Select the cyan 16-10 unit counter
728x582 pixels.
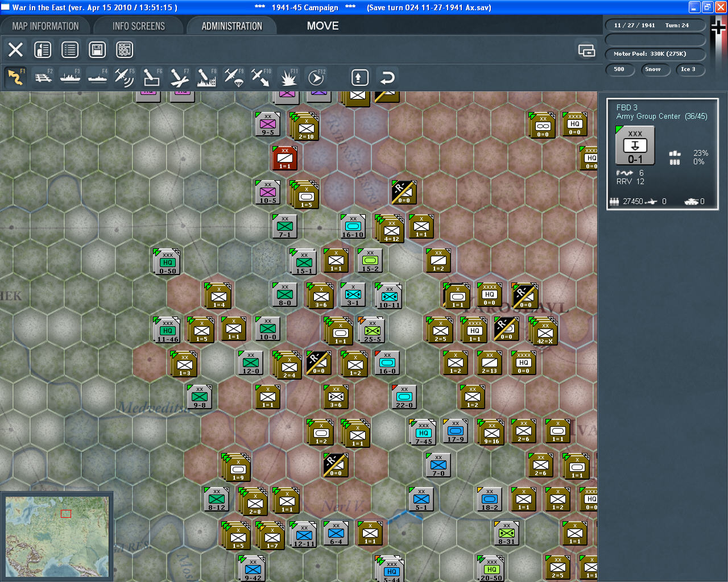(x=353, y=226)
